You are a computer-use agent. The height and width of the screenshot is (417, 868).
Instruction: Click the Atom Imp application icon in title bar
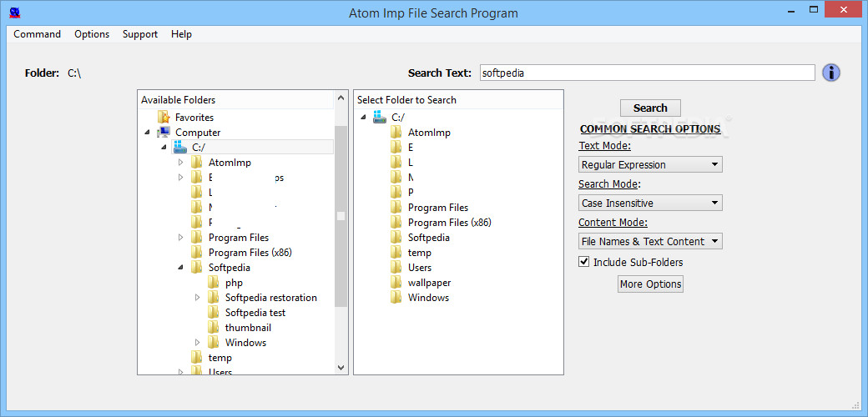point(15,11)
